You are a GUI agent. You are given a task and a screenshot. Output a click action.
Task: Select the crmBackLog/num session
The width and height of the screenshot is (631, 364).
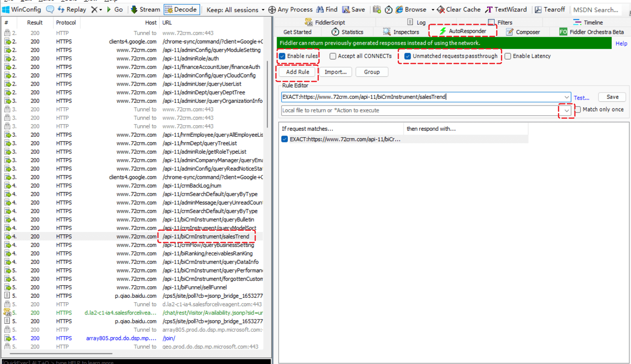click(133, 185)
